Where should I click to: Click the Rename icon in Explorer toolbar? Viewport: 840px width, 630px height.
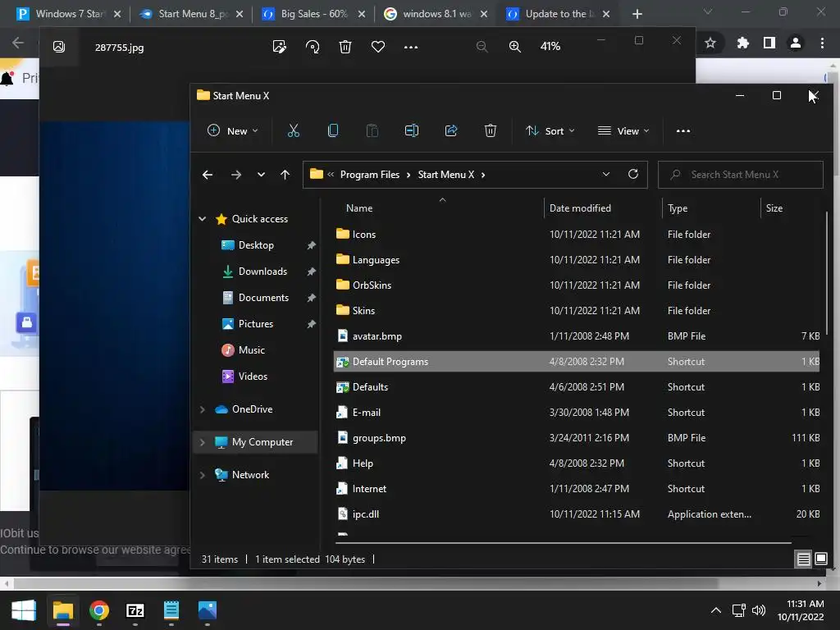point(412,130)
